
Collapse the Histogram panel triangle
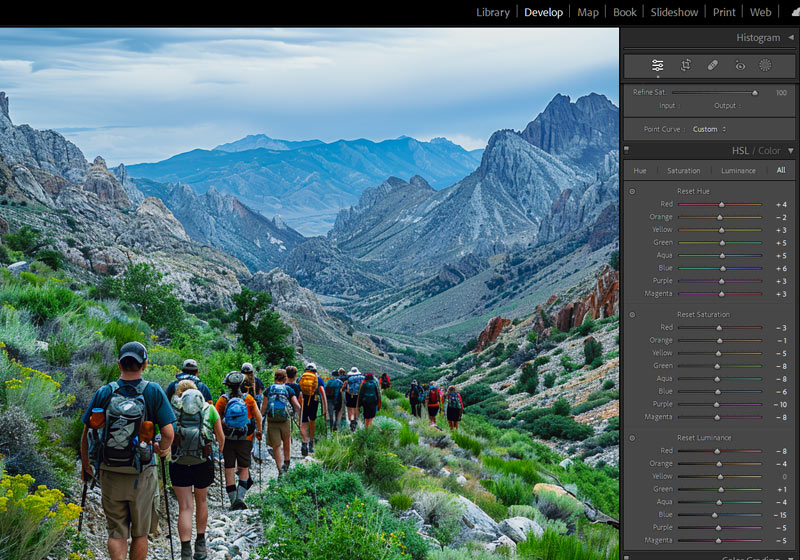click(x=791, y=37)
